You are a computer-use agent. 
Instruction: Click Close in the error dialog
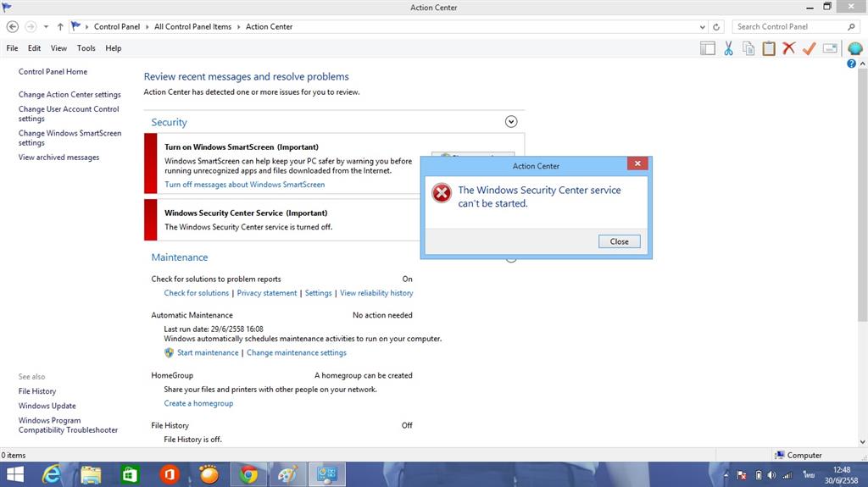click(619, 241)
